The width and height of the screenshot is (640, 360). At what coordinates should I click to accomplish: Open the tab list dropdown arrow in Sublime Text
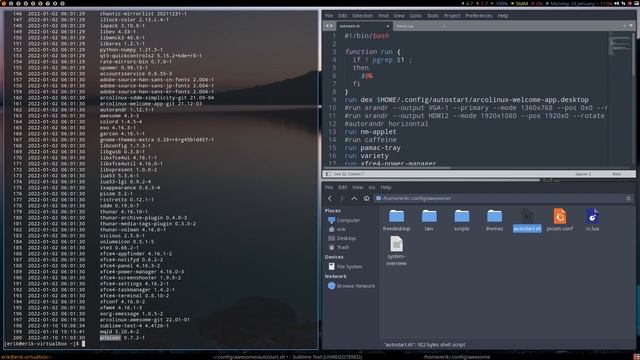click(631, 26)
